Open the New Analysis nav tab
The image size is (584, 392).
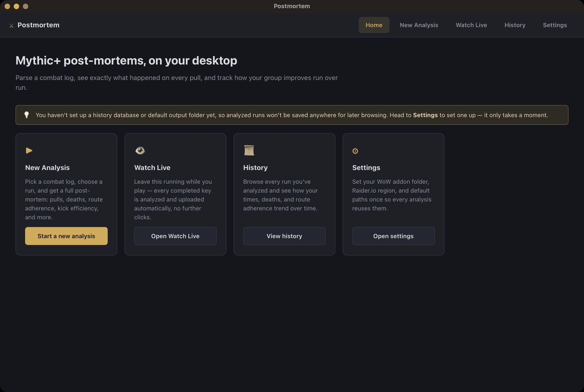(419, 25)
